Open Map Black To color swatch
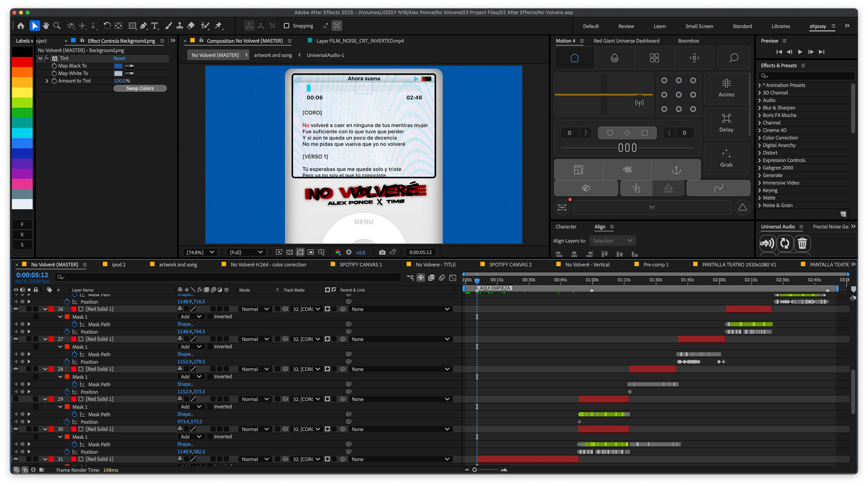 pyautogui.click(x=118, y=66)
